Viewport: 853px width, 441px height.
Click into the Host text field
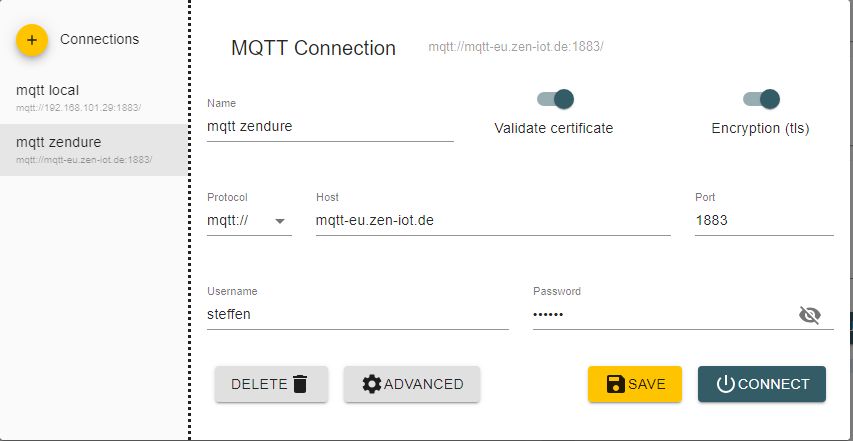[492, 221]
